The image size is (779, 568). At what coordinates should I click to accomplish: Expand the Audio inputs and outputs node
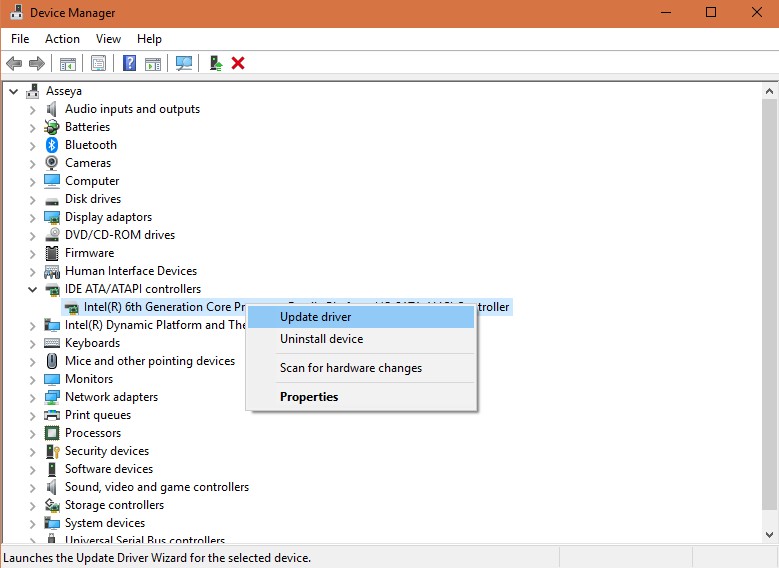[32, 109]
